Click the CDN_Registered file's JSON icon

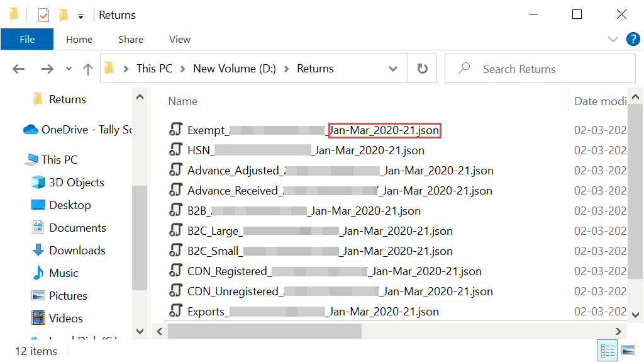click(x=176, y=270)
